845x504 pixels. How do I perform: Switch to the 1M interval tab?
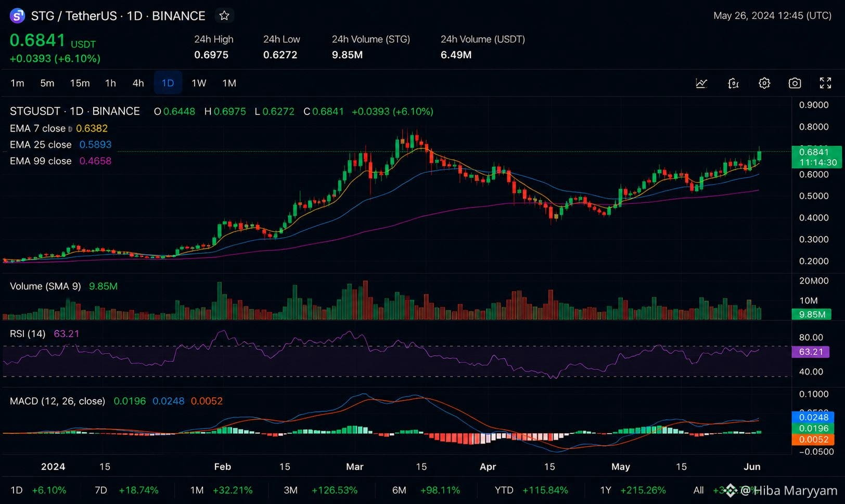click(x=229, y=83)
